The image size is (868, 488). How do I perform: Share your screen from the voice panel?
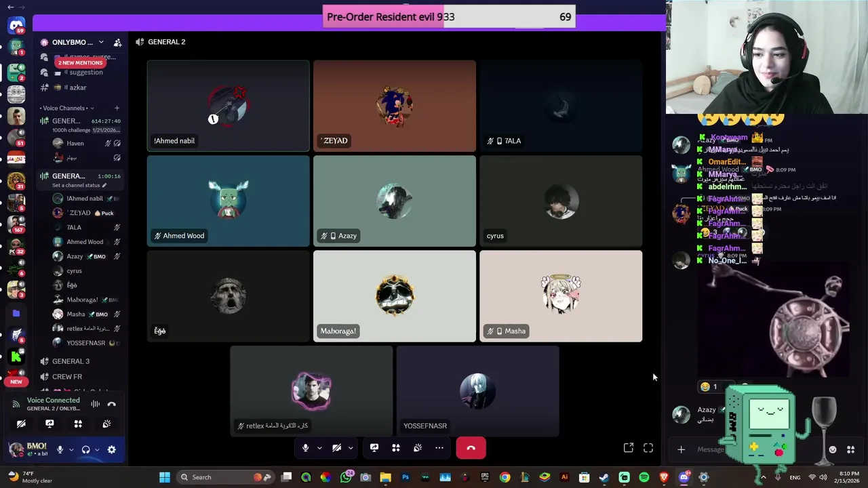(50, 424)
